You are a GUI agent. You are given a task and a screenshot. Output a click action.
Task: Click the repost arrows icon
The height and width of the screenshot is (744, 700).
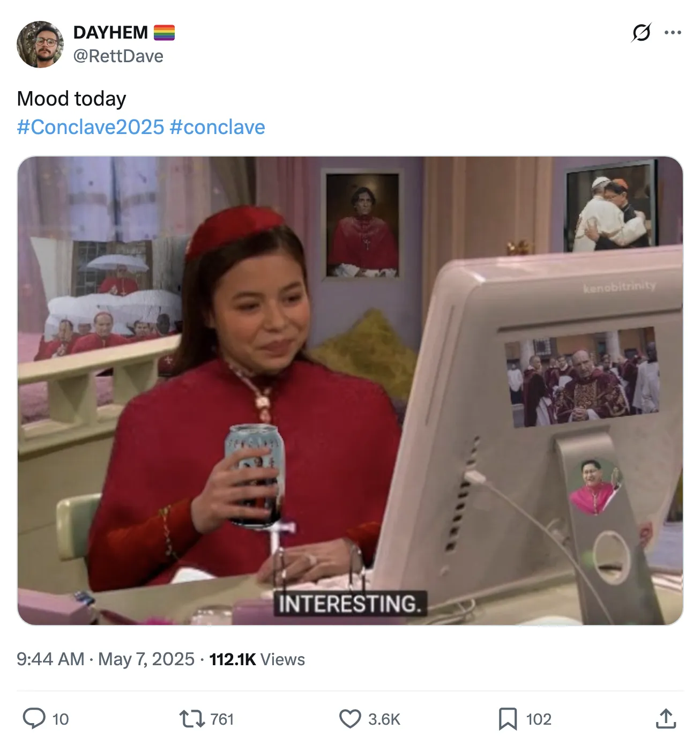coord(192,718)
